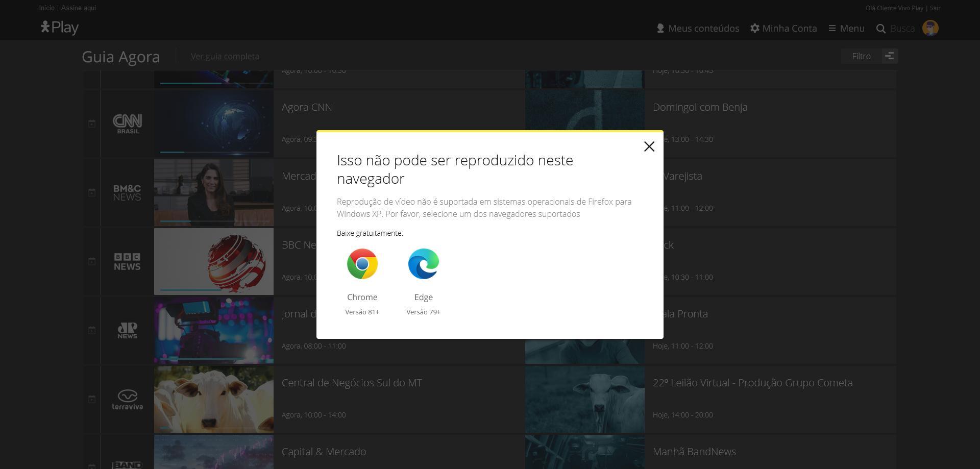980x469 pixels.
Task: Click the Chrome label text
Action: point(362,297)
